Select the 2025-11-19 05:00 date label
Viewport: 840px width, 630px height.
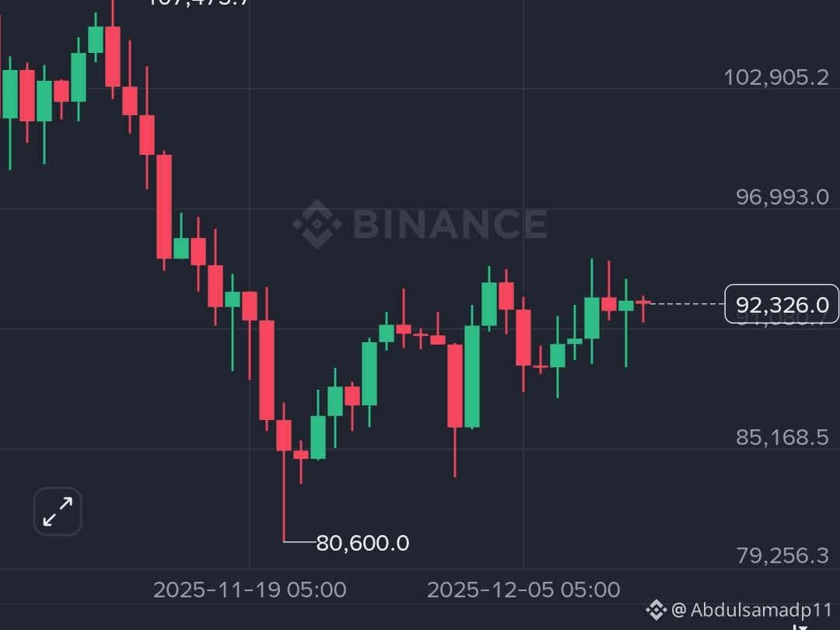[x=250, y=590]
